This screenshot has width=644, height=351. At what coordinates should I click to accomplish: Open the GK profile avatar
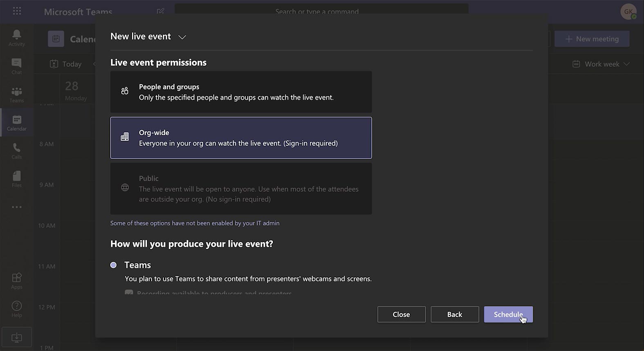(x=628, y=11)
